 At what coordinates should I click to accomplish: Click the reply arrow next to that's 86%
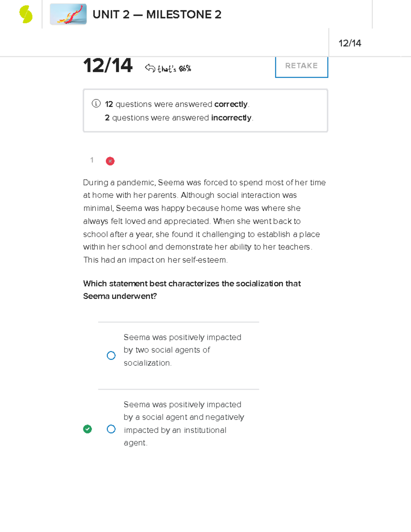point(150,68)
